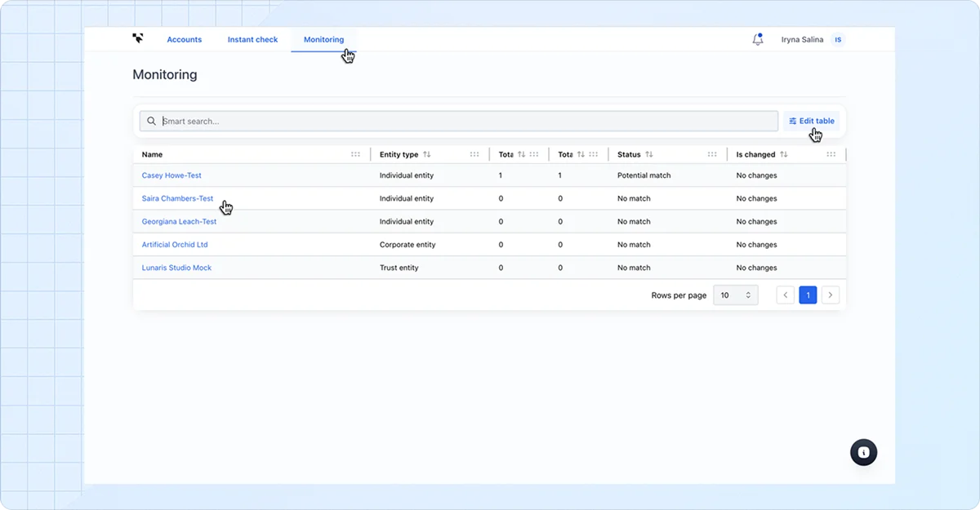Click the app logo in the top bar
The image size is (980, 510).
(138, 38)
